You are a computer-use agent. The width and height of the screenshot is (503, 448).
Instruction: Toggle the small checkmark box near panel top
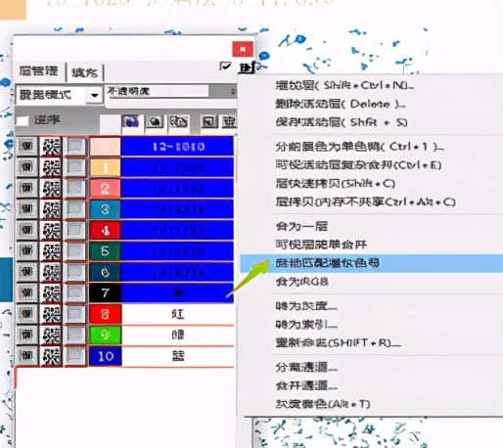click(225, 67)
